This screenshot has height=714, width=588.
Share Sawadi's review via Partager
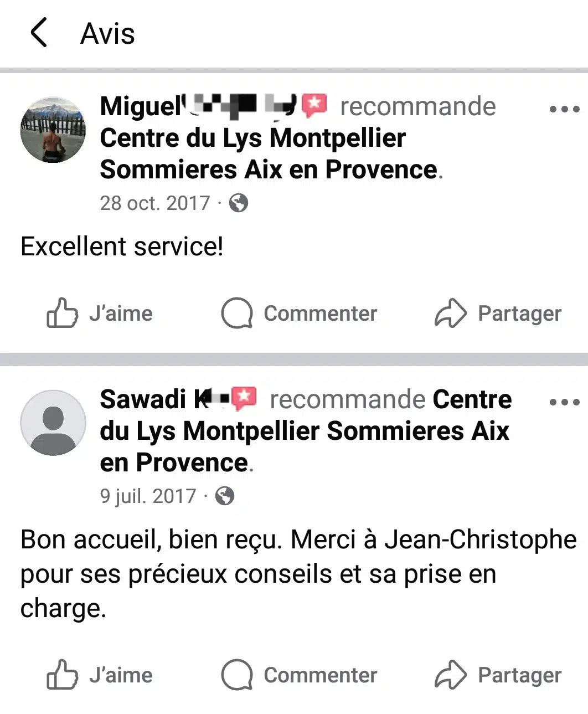pos(498,675)
